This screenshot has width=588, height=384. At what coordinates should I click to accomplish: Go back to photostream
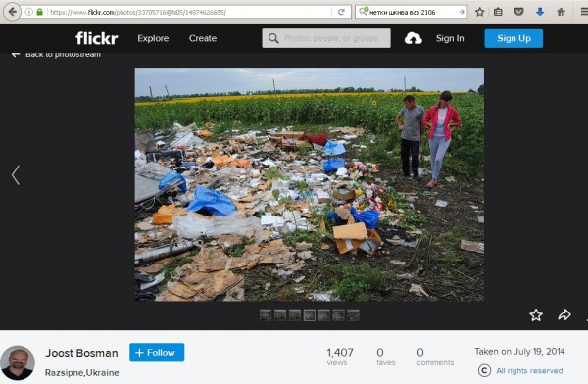[56, 55]
